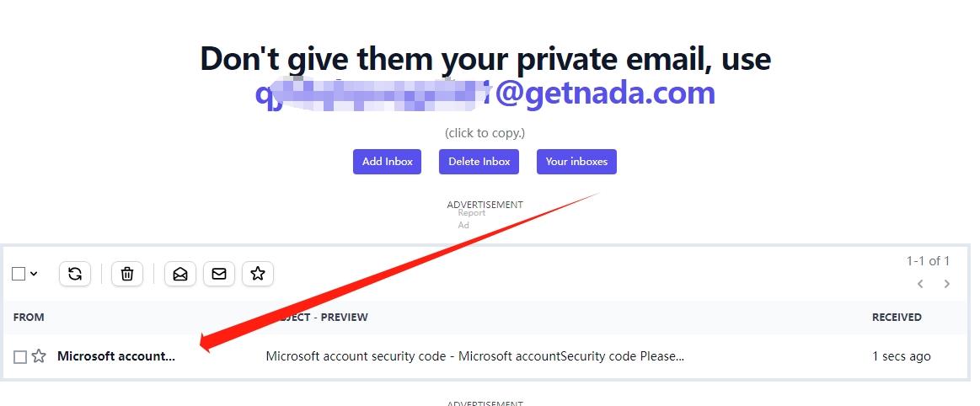Click the trash delete icon
This screenshot has width=980, height=406.
[x=127, y=274]
